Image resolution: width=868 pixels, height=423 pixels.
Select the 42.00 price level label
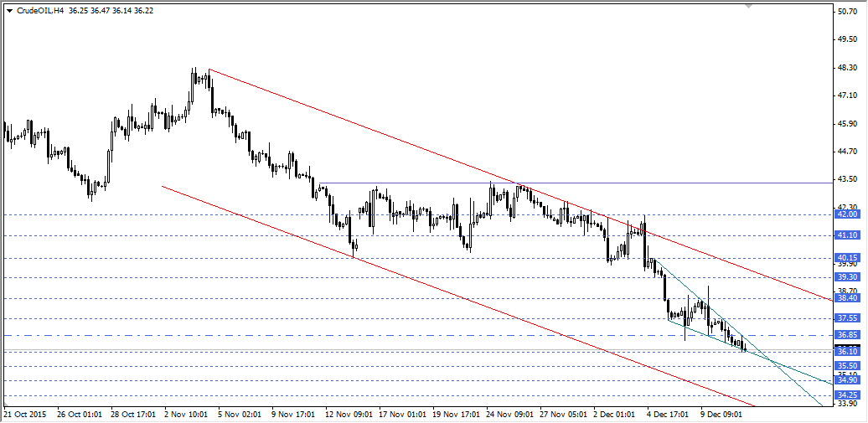click(x=846, y=214)
